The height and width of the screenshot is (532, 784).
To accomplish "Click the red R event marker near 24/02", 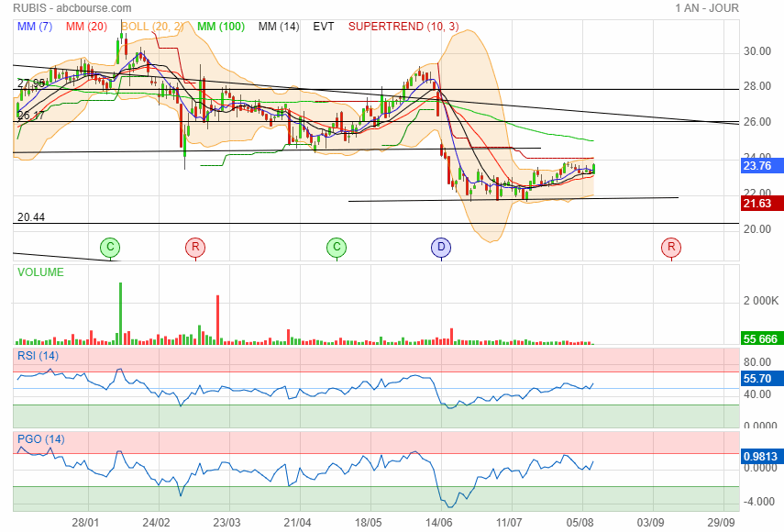I will point(195,247).
